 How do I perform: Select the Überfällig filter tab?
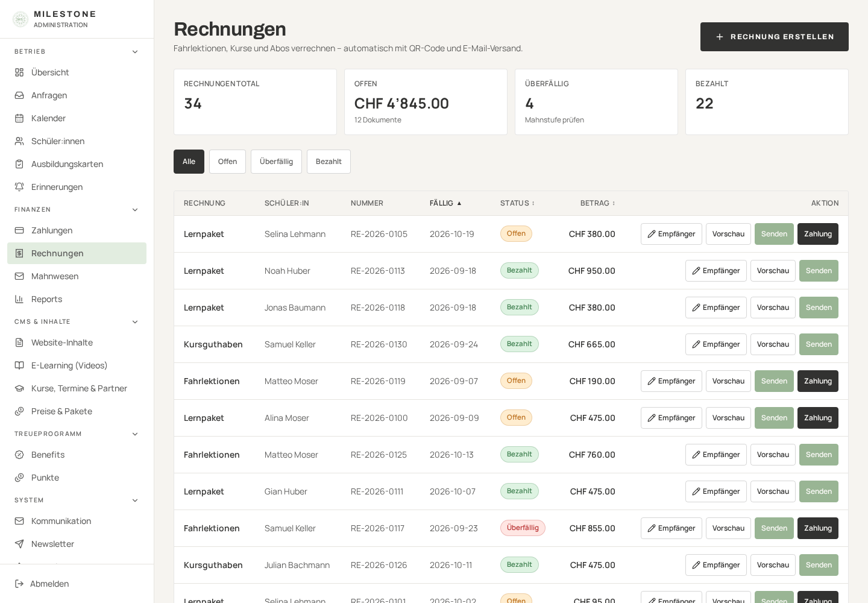click(276, 162)
